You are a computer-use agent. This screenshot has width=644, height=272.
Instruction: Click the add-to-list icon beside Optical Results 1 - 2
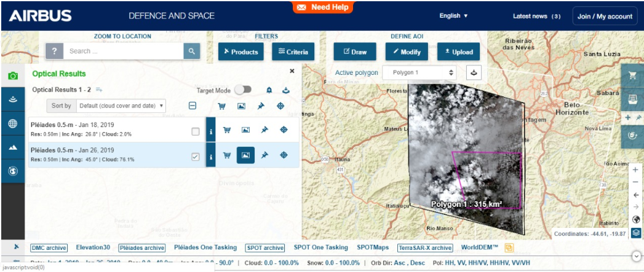pos(99,90)
